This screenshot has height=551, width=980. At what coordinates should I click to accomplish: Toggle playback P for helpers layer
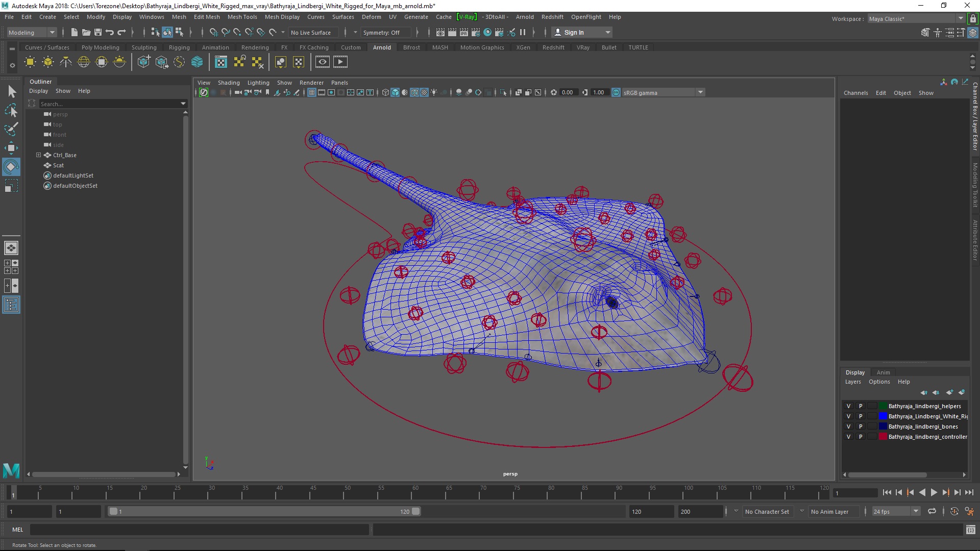861,406
